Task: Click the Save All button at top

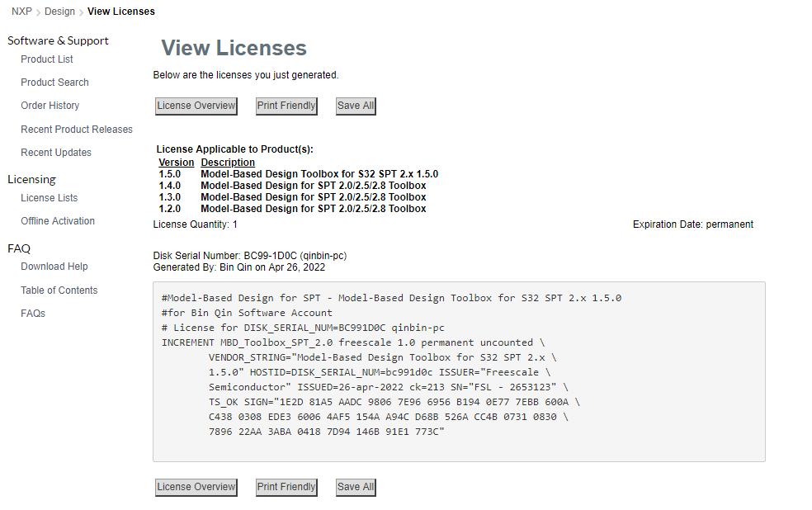Action: pyautogui.click(x=355, y=106)
